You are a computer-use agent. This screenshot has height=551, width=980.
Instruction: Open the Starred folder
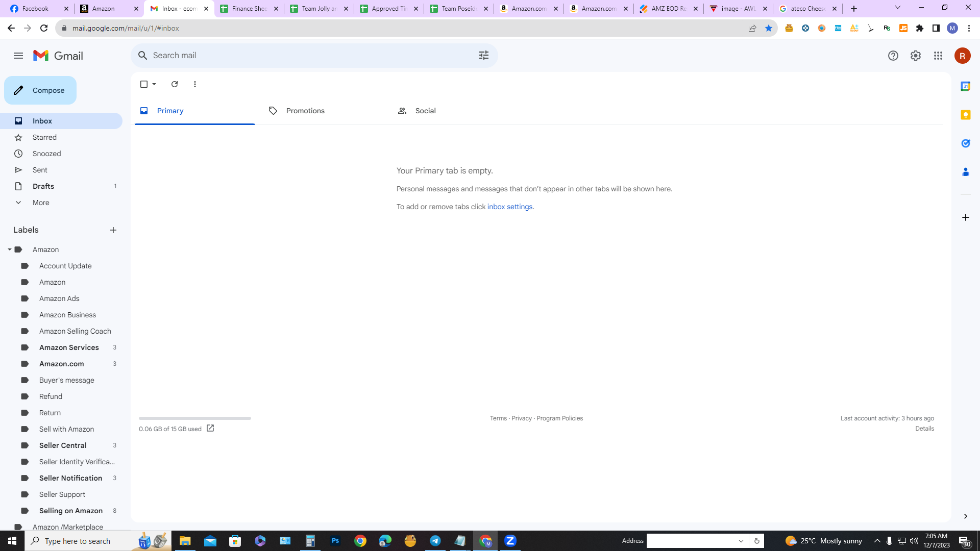click(x=61, y=137)
